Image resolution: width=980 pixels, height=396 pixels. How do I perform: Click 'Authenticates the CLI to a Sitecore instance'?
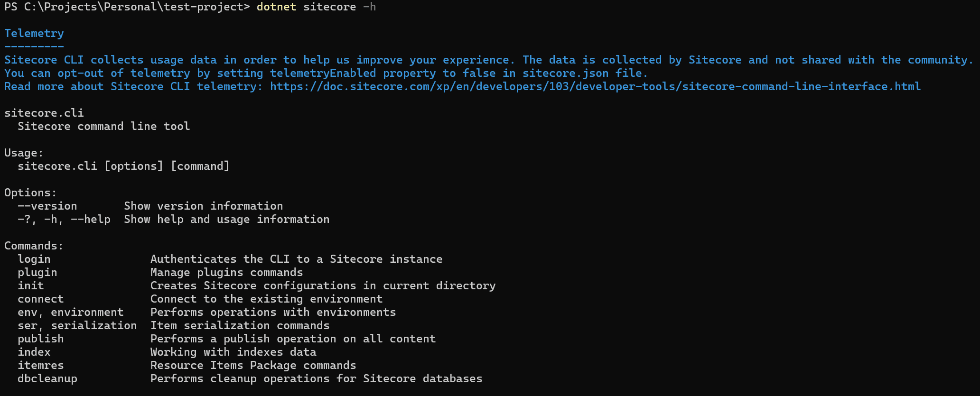(x=297, y=259)
